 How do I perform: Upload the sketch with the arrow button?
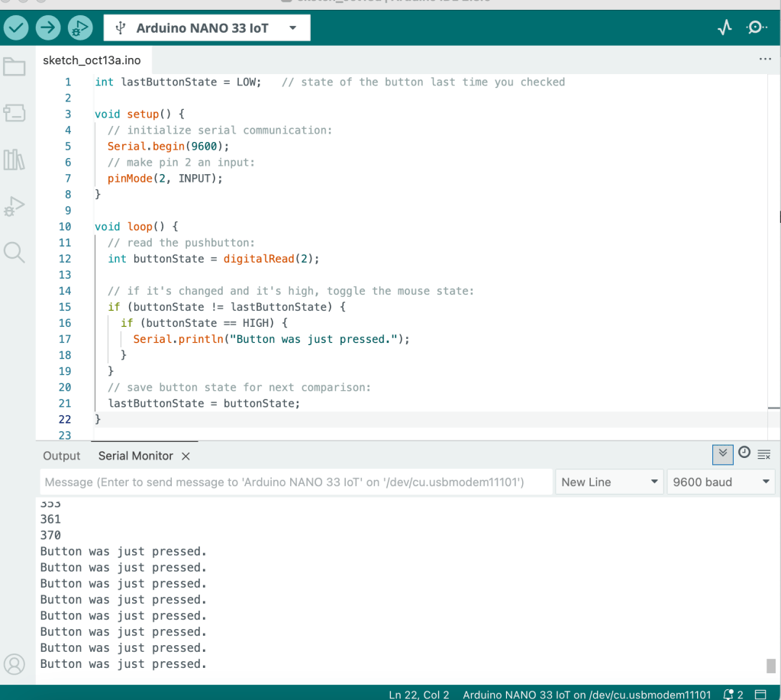tap(48, 28)
